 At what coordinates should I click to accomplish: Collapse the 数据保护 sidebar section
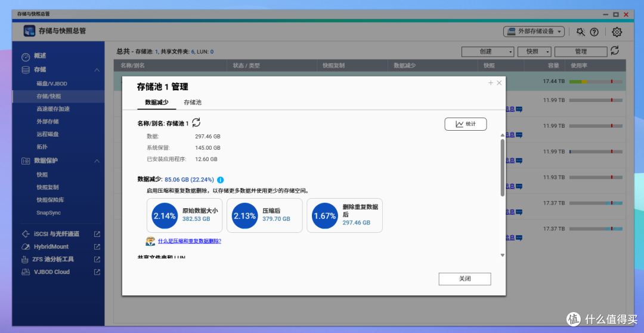pyautogui.click(x=97, y=161)
